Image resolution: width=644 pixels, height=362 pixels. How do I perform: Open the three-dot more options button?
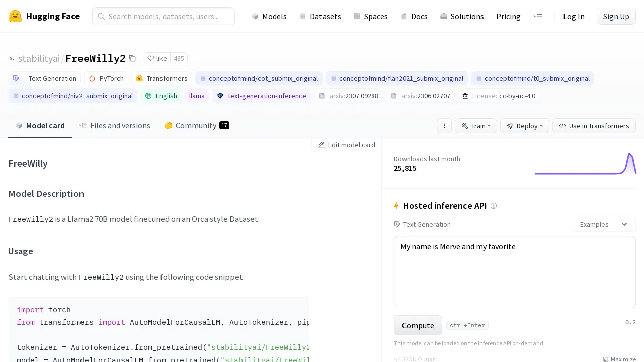pos(444,126)
